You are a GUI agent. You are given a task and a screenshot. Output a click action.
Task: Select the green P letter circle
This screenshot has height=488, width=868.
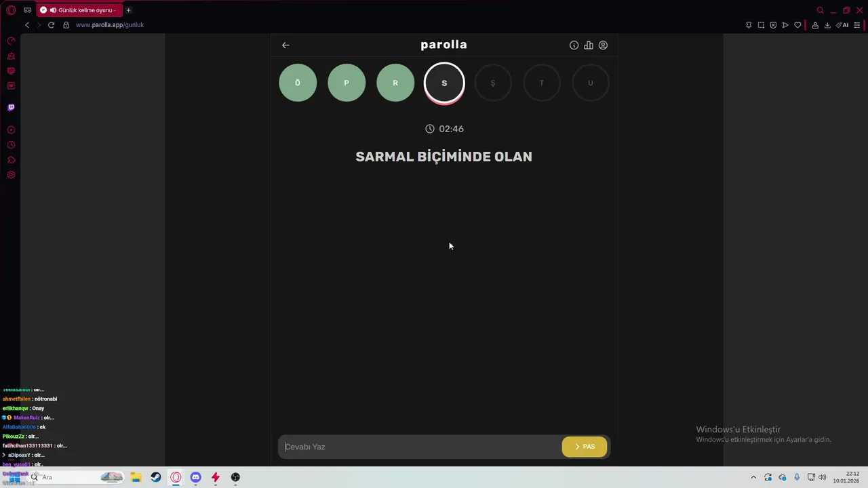point(347,83)
